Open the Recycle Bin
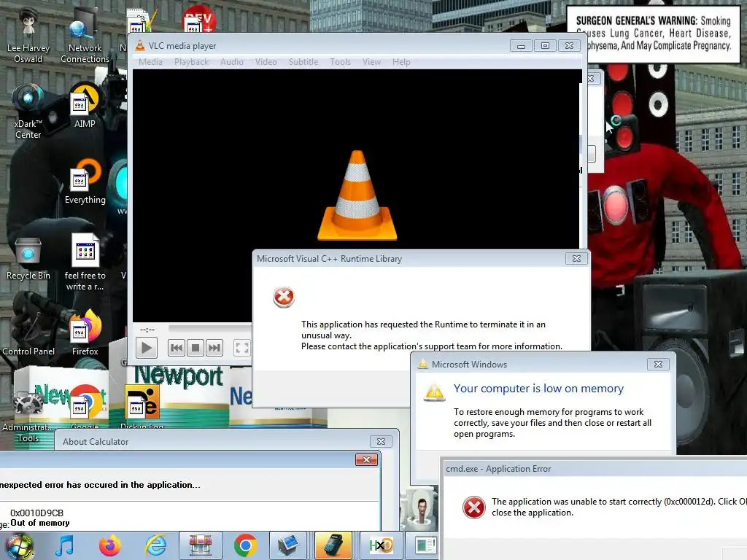 point(28,258)
